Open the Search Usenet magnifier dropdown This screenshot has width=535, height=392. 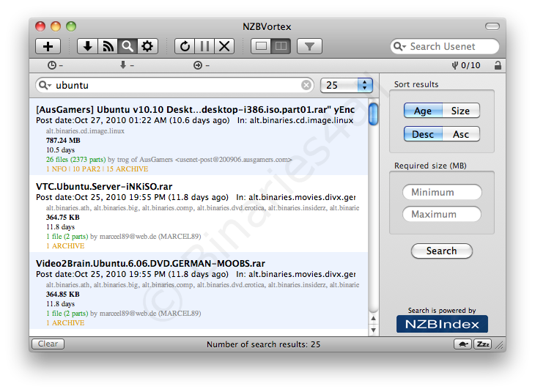(x=399, y=46)
